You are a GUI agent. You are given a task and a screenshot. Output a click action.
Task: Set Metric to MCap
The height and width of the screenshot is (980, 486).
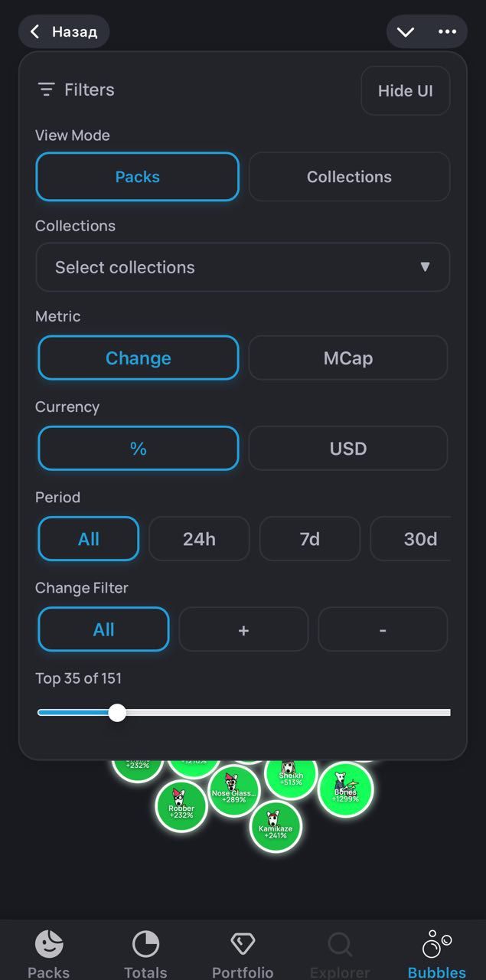(x=348, y=358)
